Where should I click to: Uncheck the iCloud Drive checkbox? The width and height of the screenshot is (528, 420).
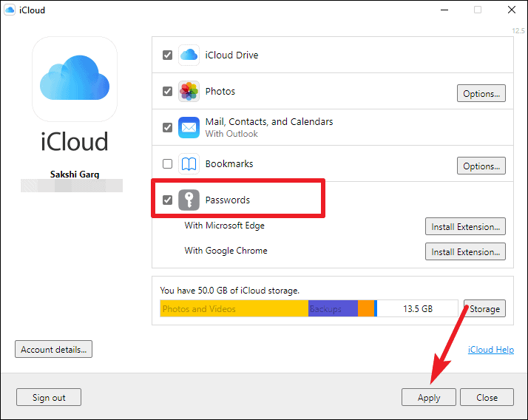click(x=167, y=55)
